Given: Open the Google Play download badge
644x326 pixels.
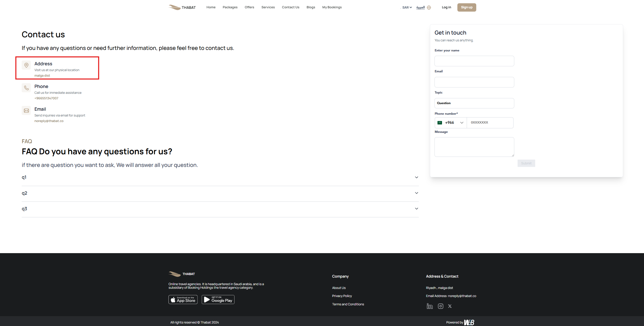Looking at the screenshot, I should (218, 300).
